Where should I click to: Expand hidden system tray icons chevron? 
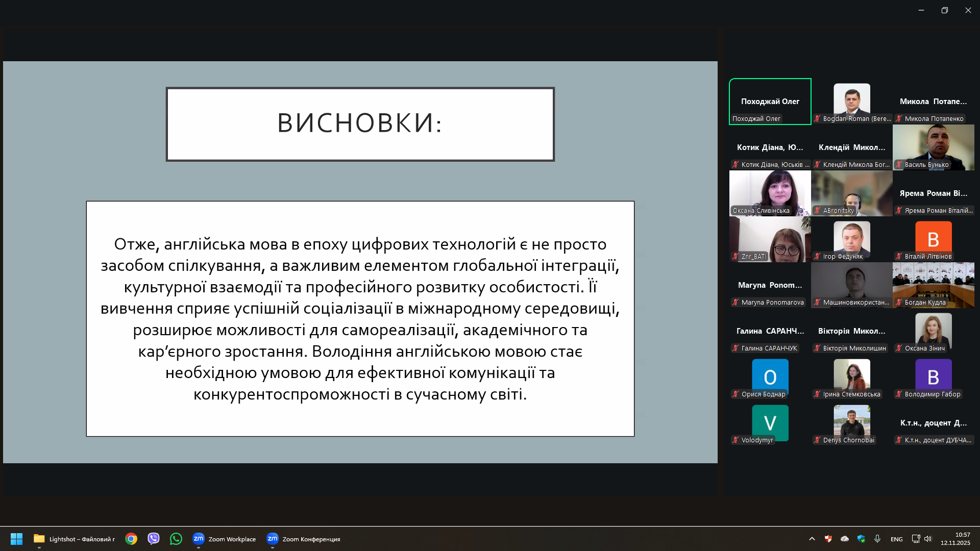pos(812,539)
